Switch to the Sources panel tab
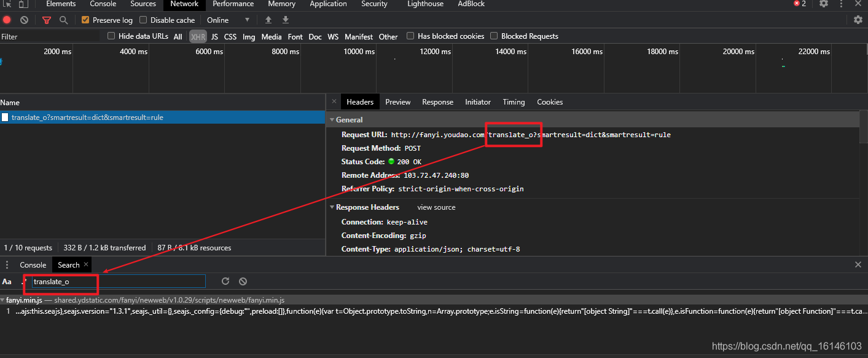 click(143, 4)
